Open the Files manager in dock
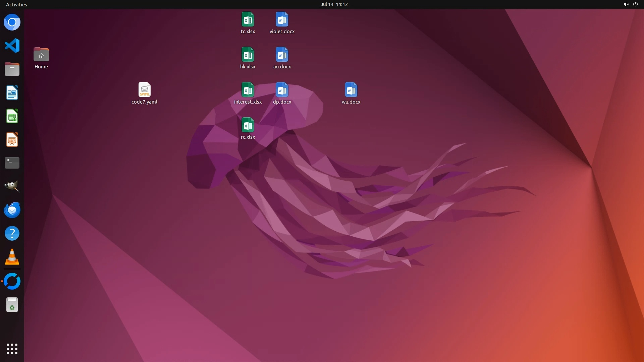The width and height of the screenshot is (644, 362). [x=12, y=69]
